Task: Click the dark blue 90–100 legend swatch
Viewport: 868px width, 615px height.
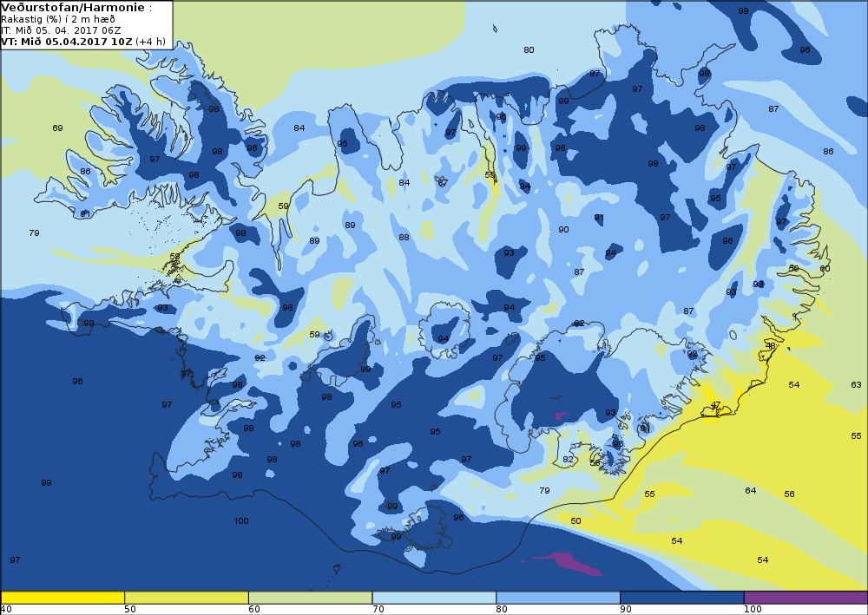Action: [682, 598]
